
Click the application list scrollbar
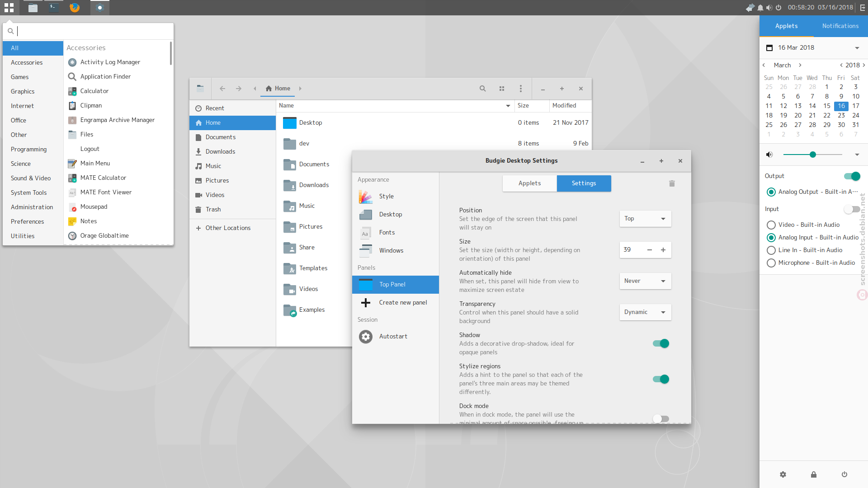coord(171,53)
